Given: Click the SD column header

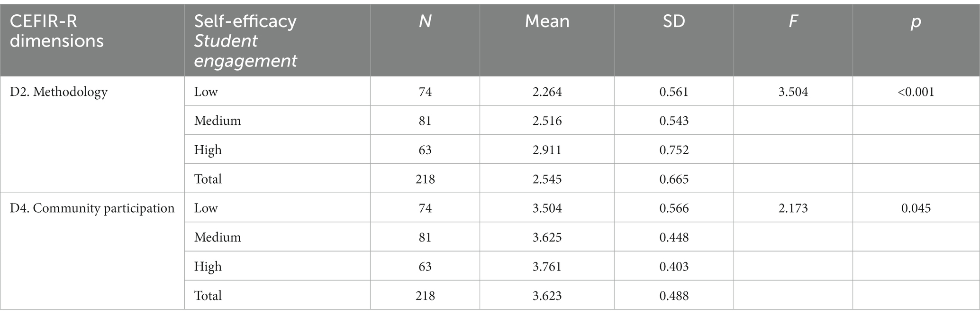Looking at the screenshot, I should coord(674,21).
